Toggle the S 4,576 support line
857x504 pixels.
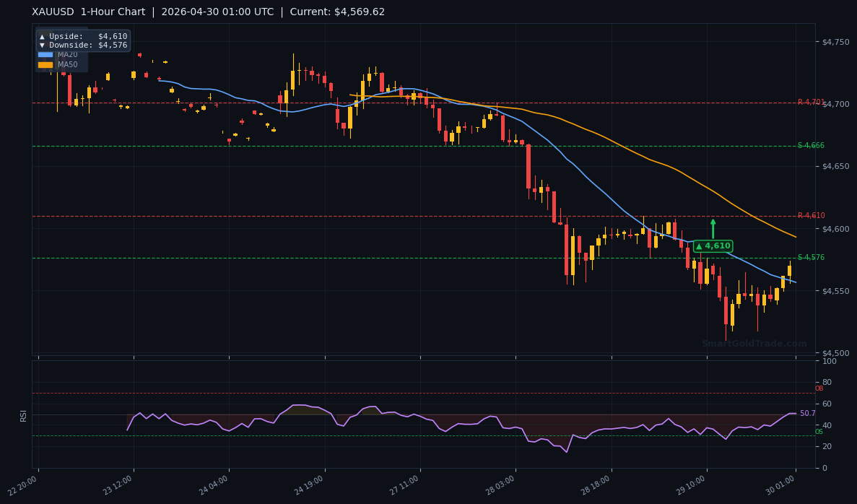click(812, 257)
